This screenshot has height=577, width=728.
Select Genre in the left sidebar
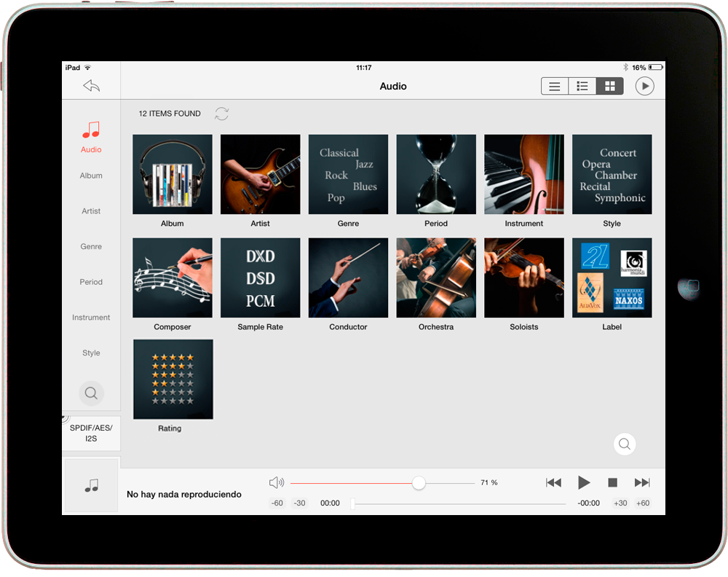[91, 246]
